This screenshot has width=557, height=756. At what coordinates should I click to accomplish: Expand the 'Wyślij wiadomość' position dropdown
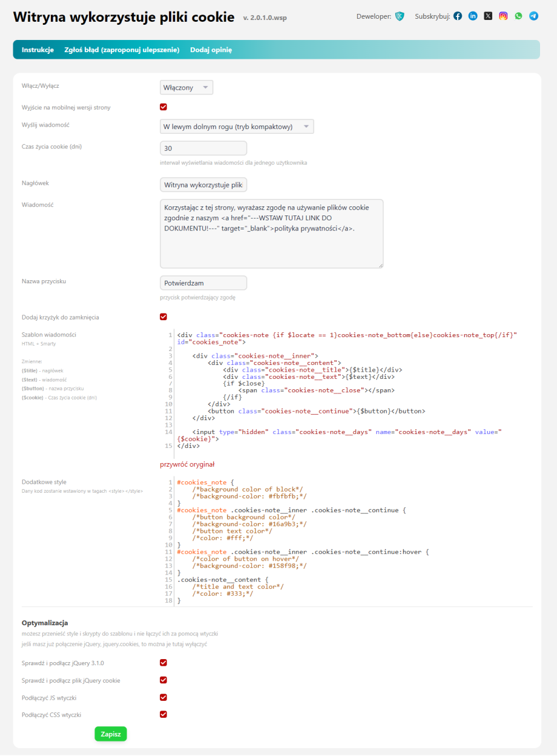237,127
